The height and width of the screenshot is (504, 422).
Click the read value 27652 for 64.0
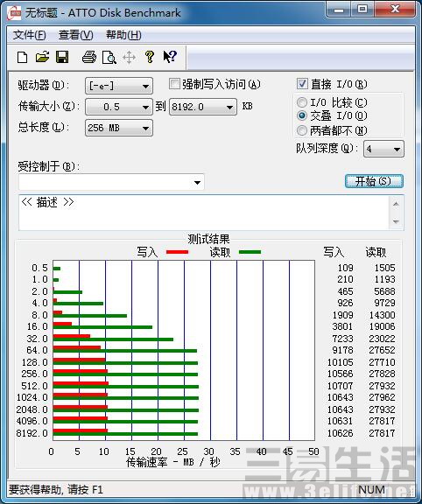(382, 350)
